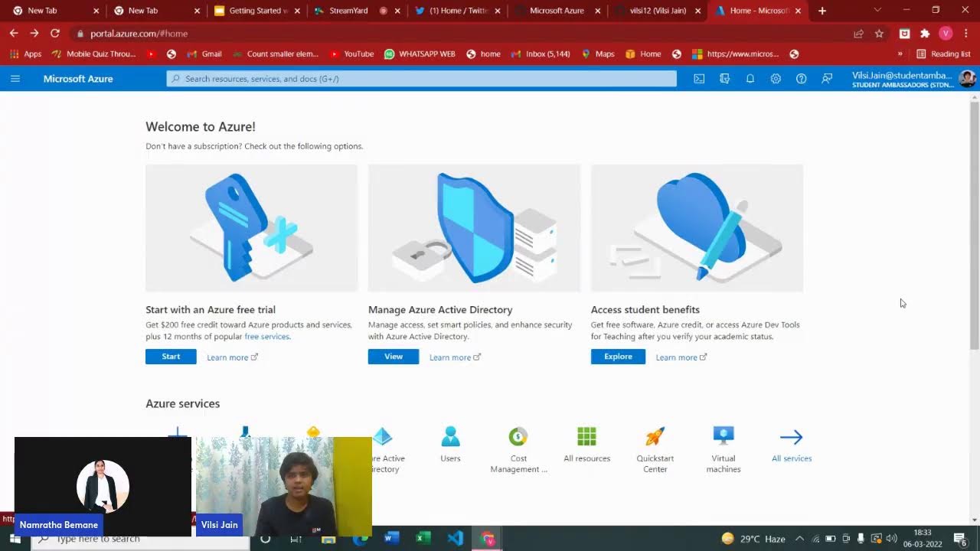980x551 pixels.
Task: Bookmark this page with the star icon
Action: coord(879,34)
